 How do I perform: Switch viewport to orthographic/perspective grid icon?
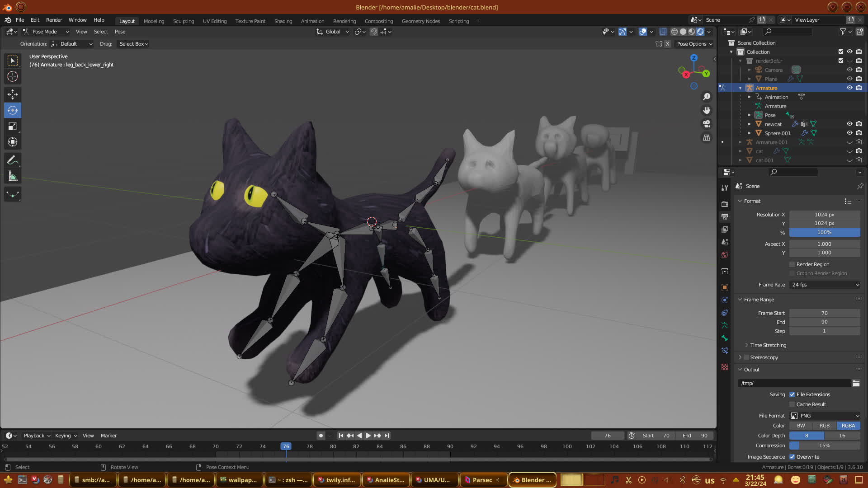point(706,137)
